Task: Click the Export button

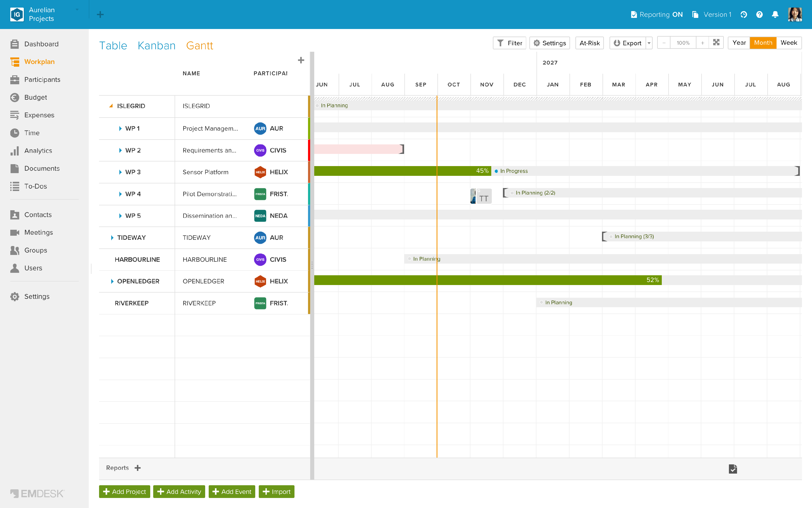Action: click(x=627, y=43)
